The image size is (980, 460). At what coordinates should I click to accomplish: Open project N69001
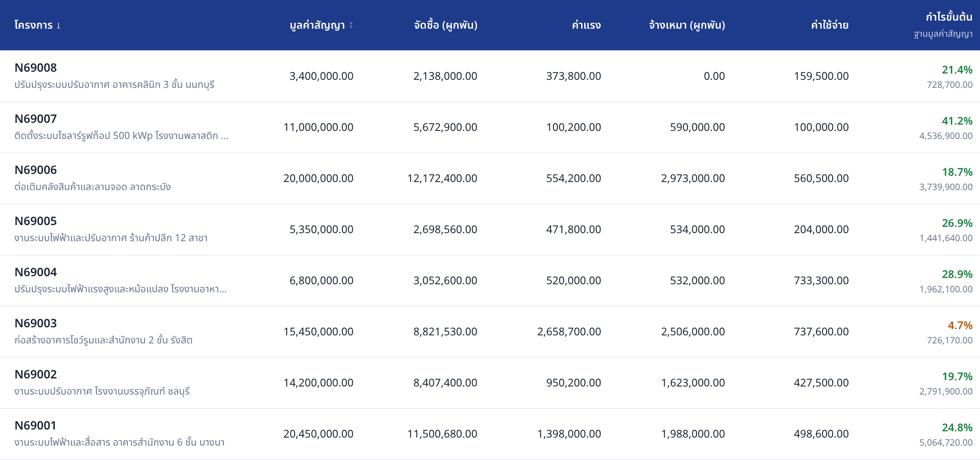click(x=36, y=425)
